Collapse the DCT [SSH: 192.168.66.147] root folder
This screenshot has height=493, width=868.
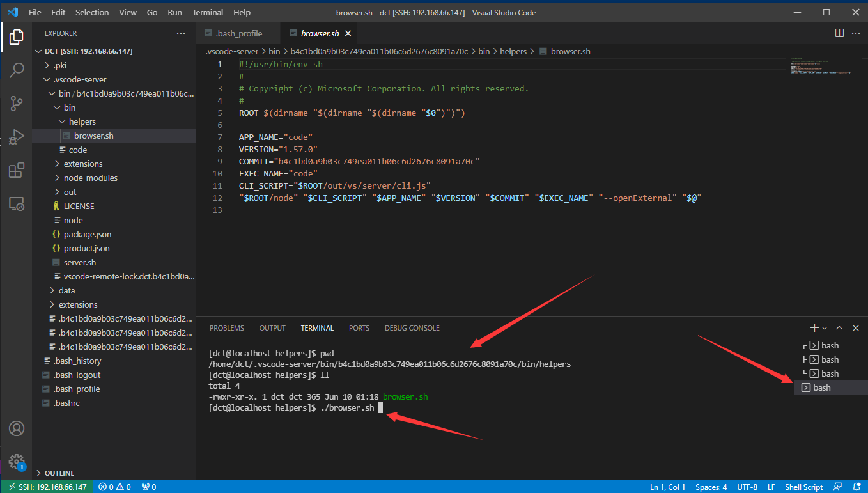coord(114,51)
